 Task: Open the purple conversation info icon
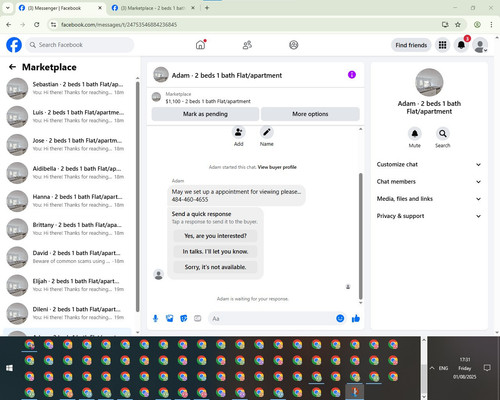tap(352, 75)
